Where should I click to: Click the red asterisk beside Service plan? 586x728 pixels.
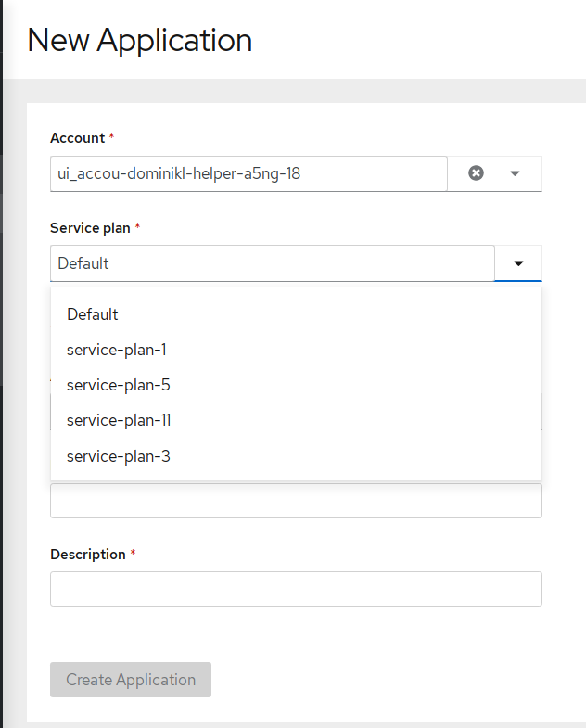coord(138,226)
